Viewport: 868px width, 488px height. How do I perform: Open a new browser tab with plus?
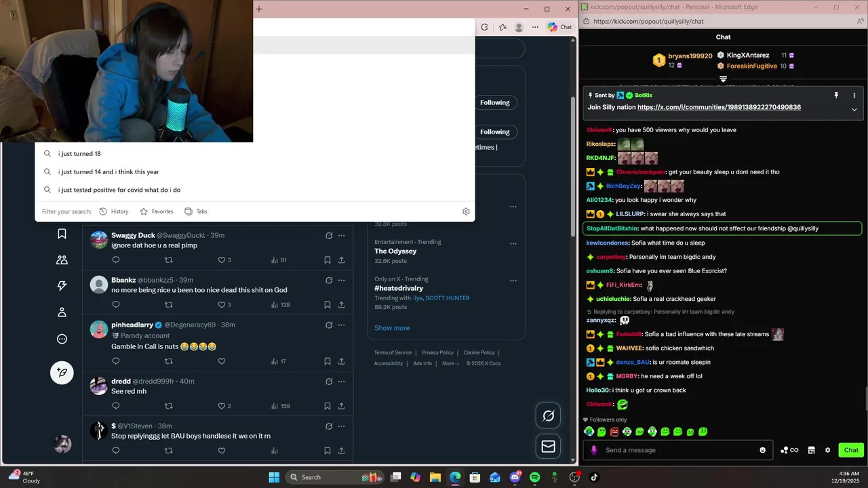click(x=259, y=9)
